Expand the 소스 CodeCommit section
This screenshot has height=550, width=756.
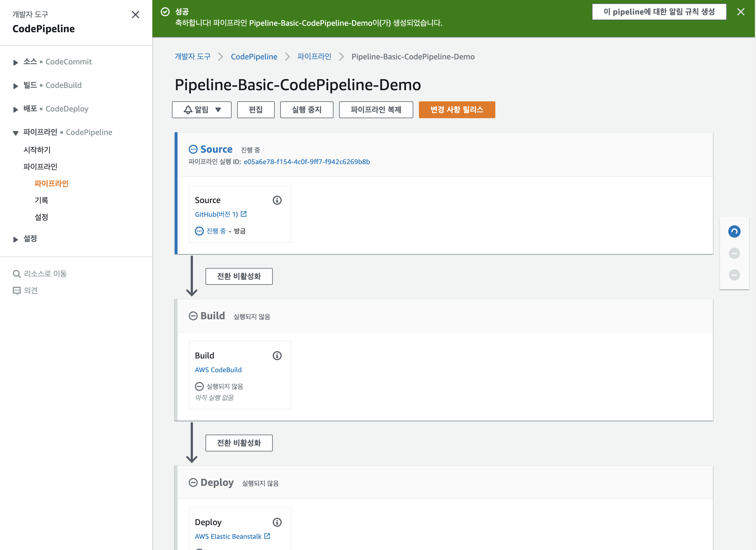(x=15, y=62)
